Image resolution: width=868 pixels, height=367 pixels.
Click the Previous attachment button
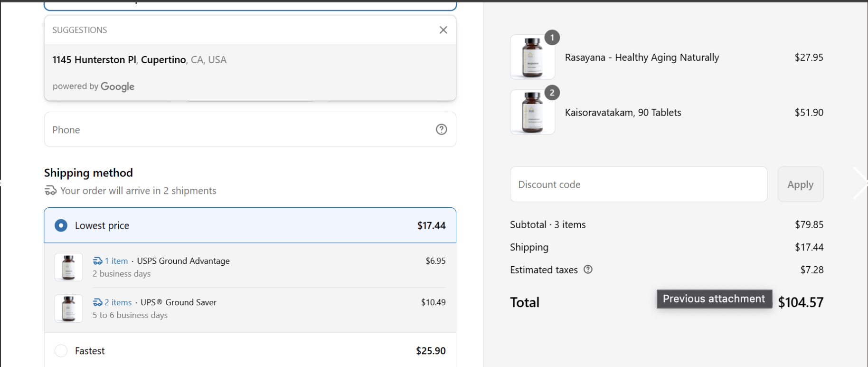714,299
